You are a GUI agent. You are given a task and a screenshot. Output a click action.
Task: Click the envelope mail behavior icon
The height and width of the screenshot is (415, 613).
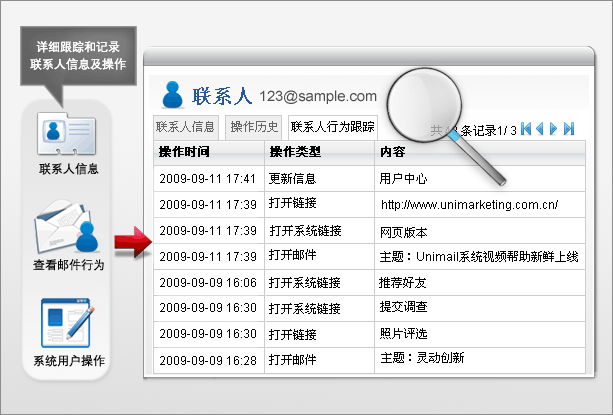tap(66, 227)
